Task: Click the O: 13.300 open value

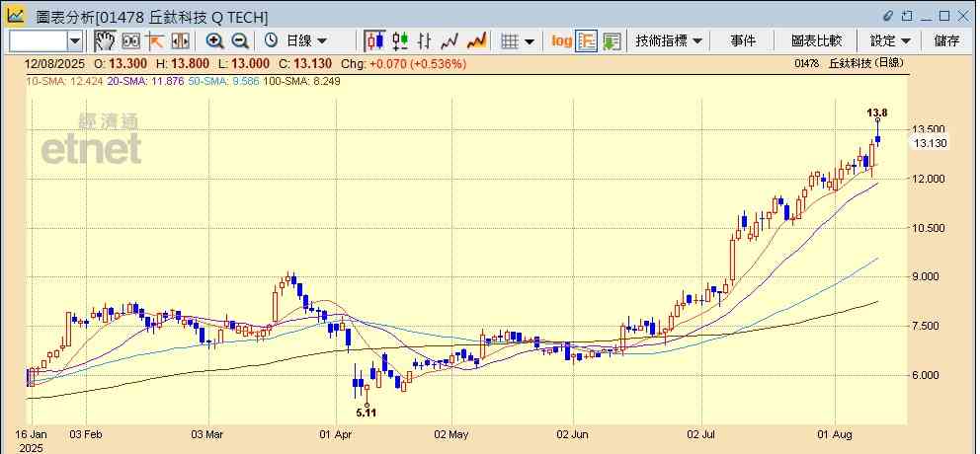Action: coord(121,64)
